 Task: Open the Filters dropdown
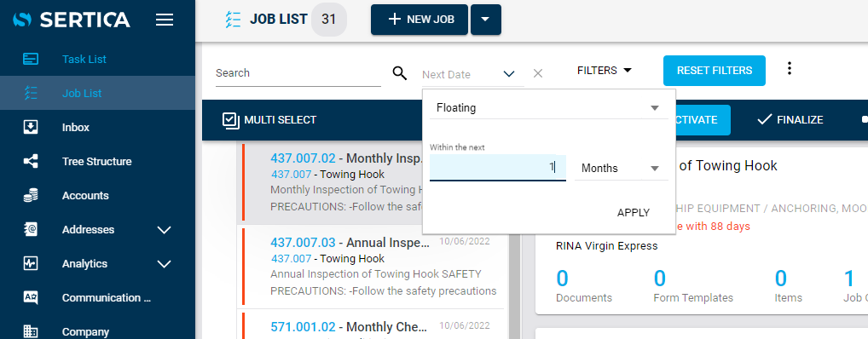605,70
